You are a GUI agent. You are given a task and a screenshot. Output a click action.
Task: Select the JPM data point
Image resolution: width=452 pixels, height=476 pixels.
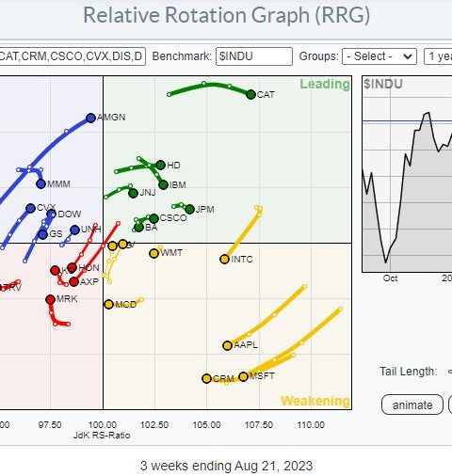(189, 209)
